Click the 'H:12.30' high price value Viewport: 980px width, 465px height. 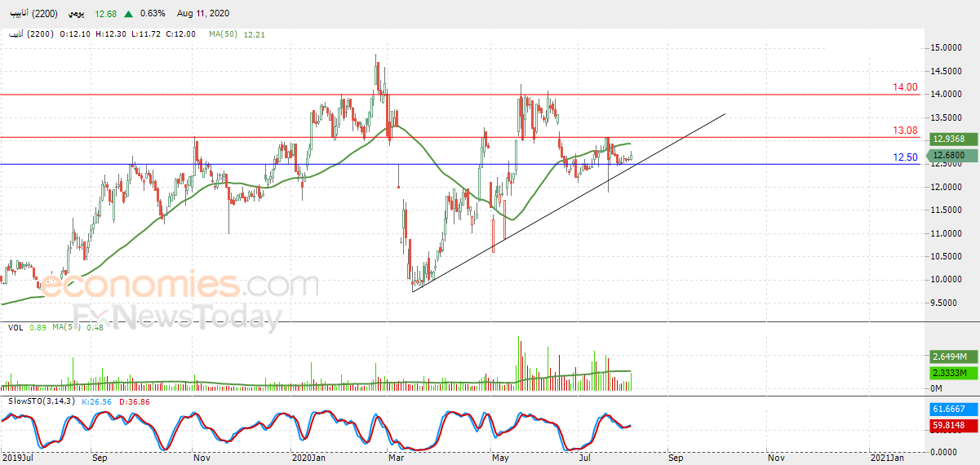tap(111, 33)
